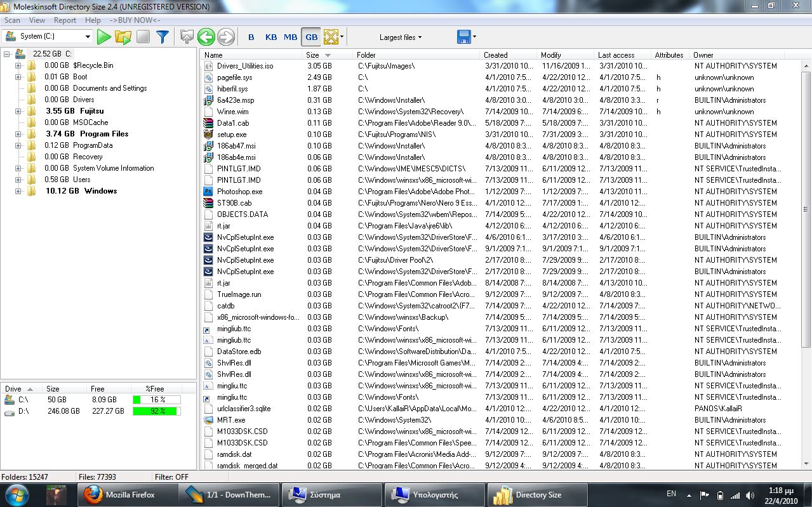Image resolution: width=812 pixels, height=507 pixels.
Task: Click the MRT.exe file icon
Action: click(x=208, y=420)
